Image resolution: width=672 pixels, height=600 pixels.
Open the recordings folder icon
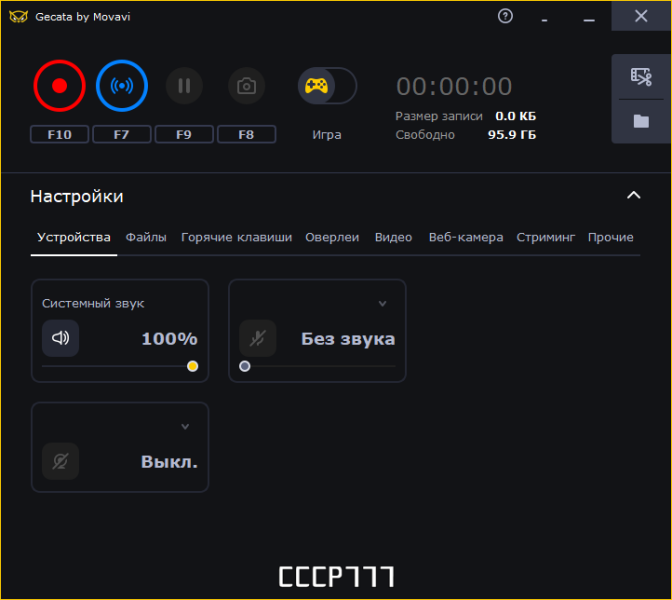(641, 121)
